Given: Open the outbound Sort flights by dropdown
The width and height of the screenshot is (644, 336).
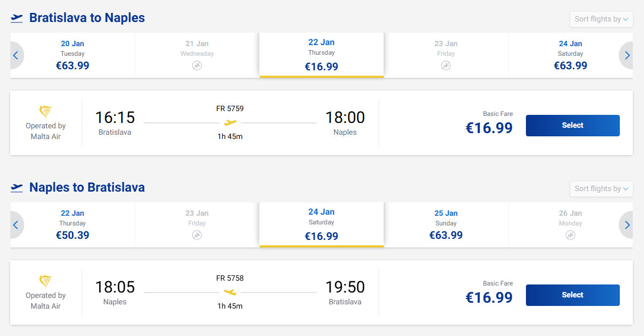Looking at the screenshot, I should click(x=601, y=19).
